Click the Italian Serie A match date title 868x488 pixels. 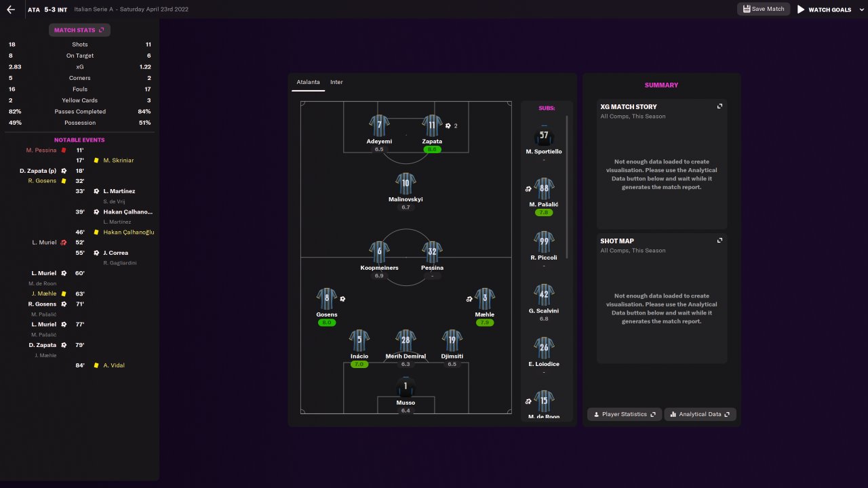point(131,9)
